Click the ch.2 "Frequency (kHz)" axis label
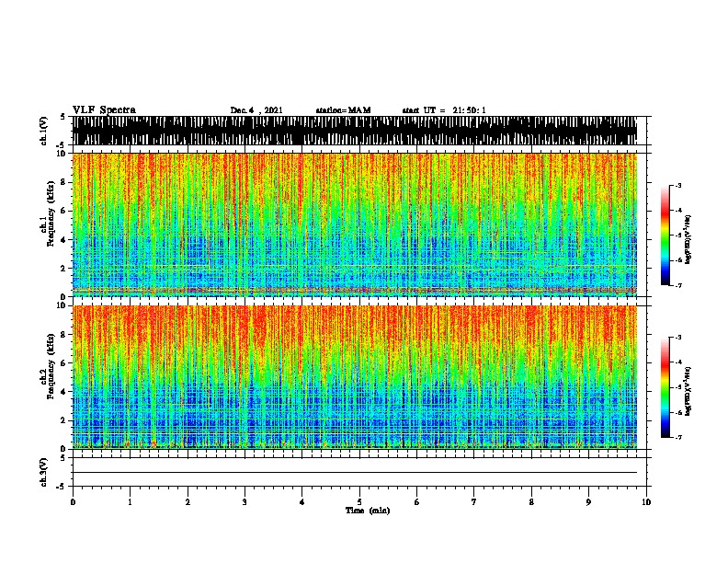Screen dimensions: 728x563 [x=51, y=366]
